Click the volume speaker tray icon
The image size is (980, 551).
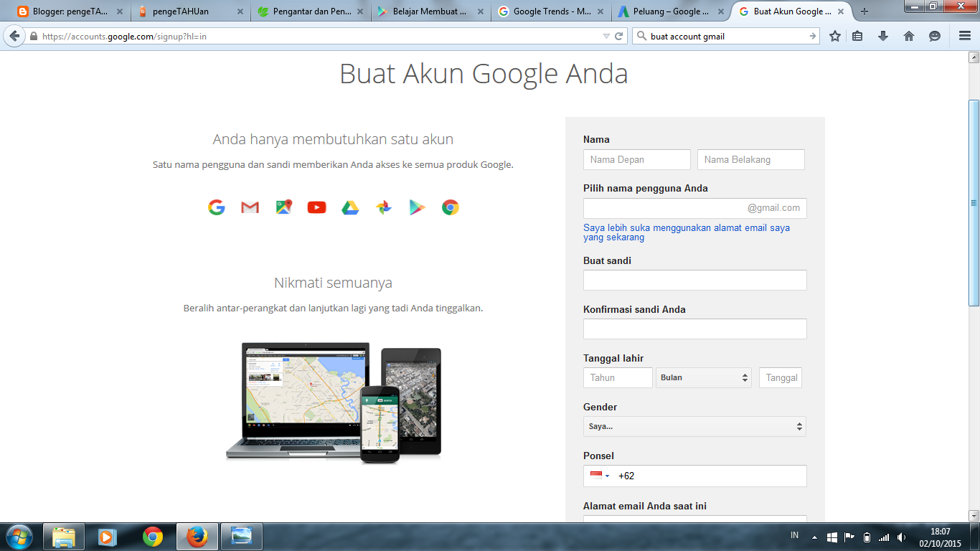point(902,537)
